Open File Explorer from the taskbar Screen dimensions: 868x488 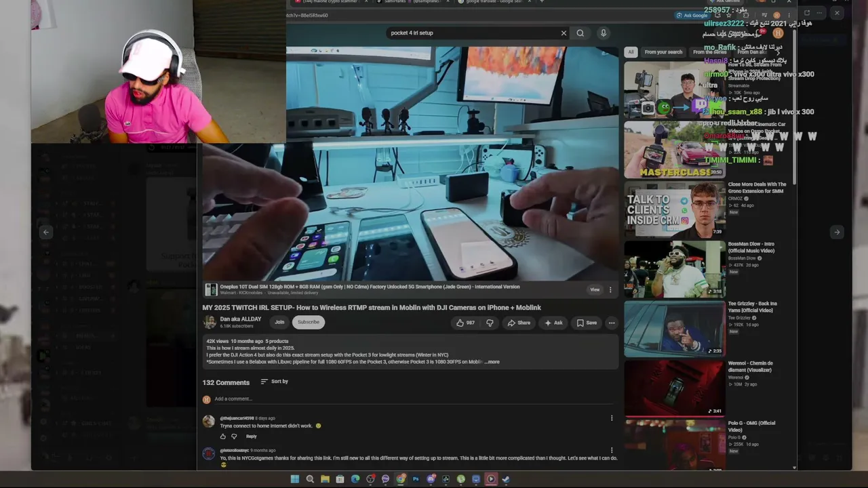click(x=325, y=479)
